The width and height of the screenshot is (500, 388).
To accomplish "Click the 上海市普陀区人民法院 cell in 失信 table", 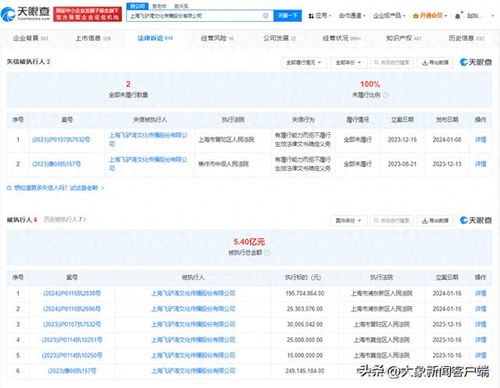I will pyautogui.click(x=226, y=140).
